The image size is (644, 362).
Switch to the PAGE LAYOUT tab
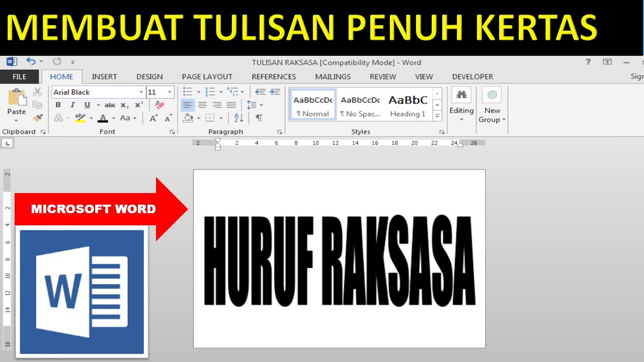click(207, 77)
